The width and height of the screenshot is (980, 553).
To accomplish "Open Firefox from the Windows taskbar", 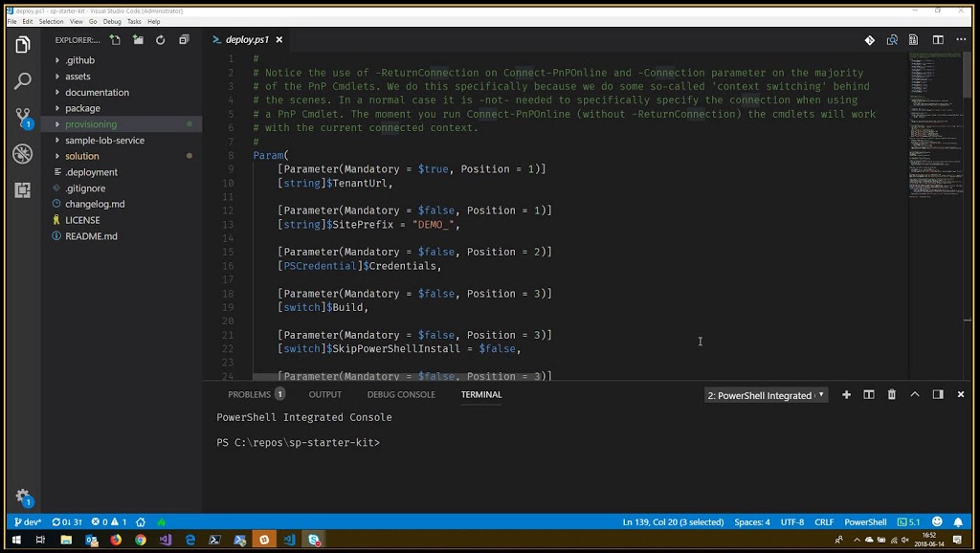I will click(116, 540).
